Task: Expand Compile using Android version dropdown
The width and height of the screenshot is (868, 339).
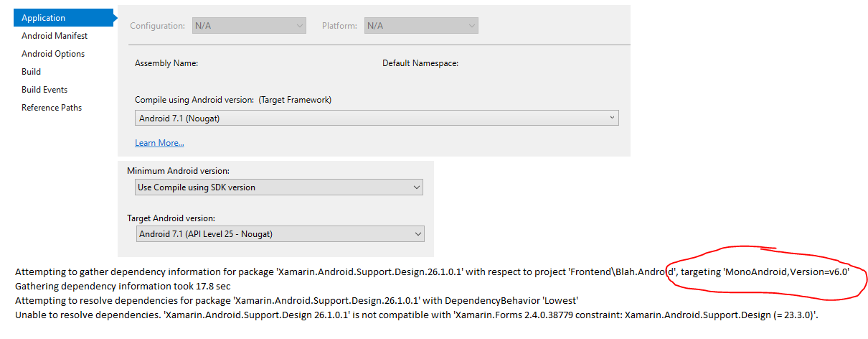Action: [x=377, y=118]
